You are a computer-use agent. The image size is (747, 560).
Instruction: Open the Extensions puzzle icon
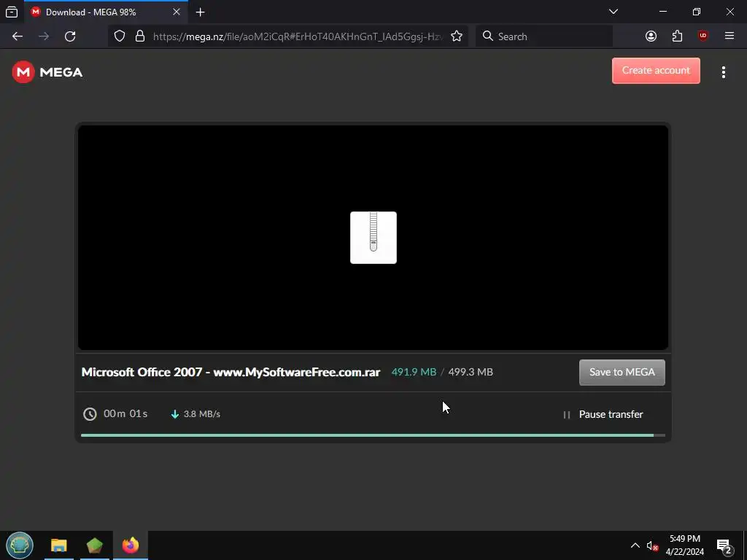coord(677,36)
